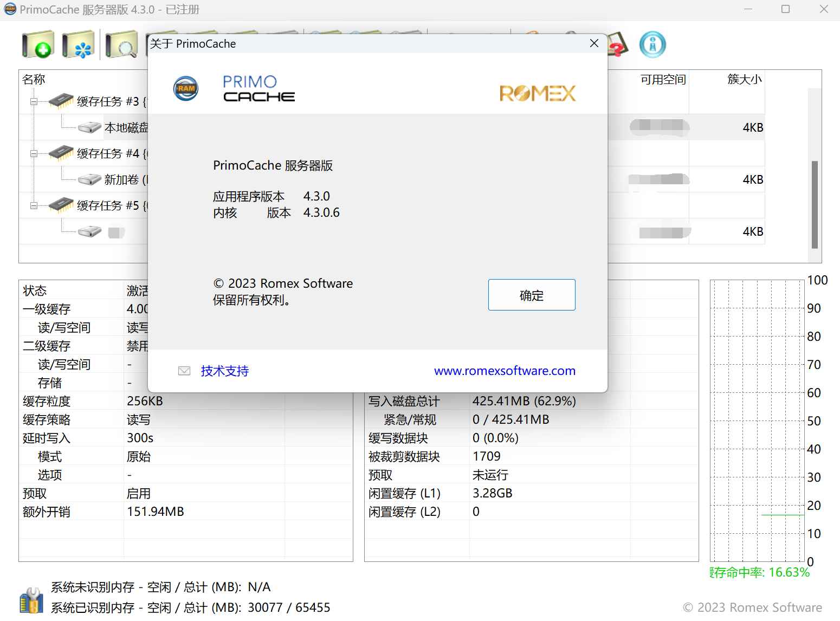Click the 预取 value 启用
The width and height of the screenshot is (840, 621).
tap(138, 493)
